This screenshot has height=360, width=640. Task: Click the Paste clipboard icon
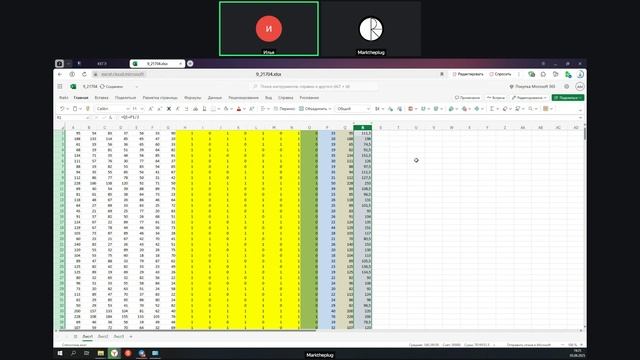click(75, 109)
